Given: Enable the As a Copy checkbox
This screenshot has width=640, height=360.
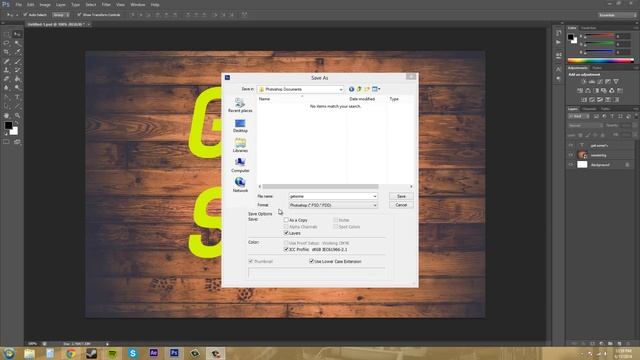Looking at the screenshot, I should tap(286, 220).
